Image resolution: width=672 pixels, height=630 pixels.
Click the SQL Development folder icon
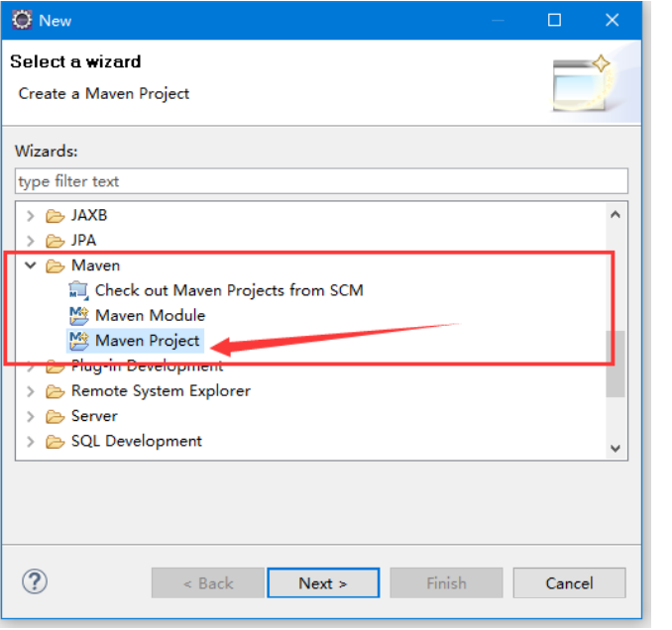(x=55, y=442)
